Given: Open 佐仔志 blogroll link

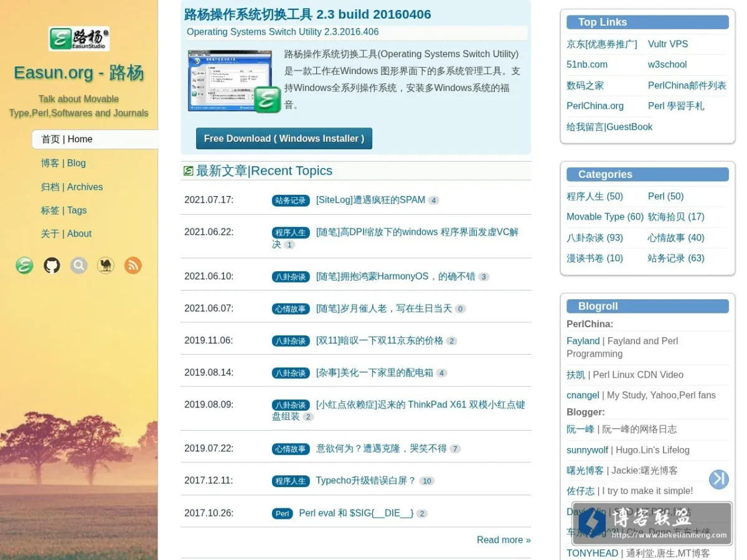Looking at the screenshot, I should (x=580, y=491).
